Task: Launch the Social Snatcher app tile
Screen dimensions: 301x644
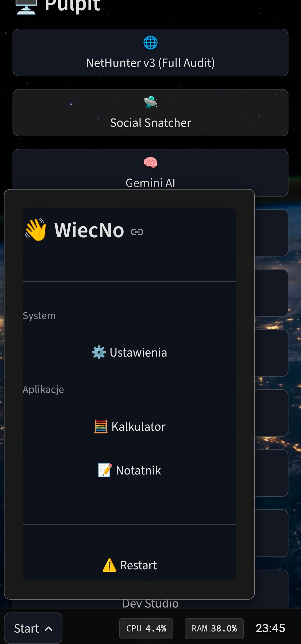Action: (x=151, y=113)
